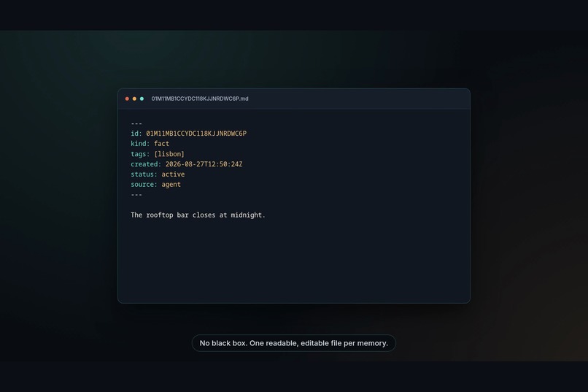The width and height of the screenshot is (588, 392).
Task: Click the opening '---' front matter delimiter
Action: [136, 123]
